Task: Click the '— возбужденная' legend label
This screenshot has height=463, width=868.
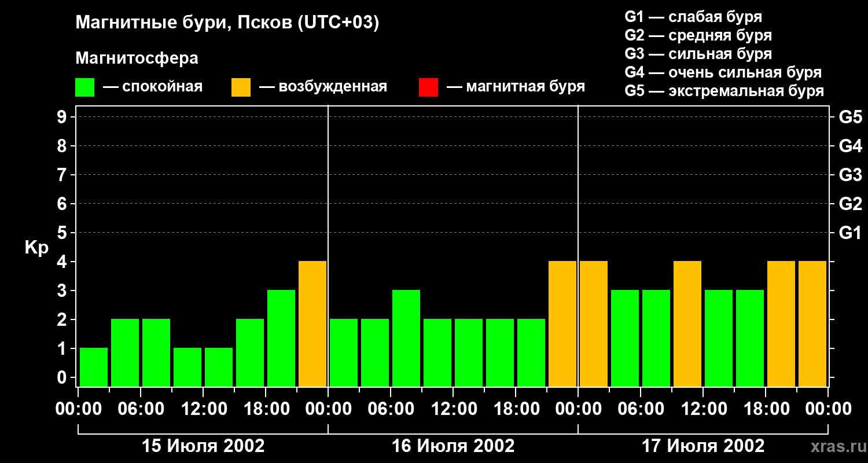Action: [323, 87]
